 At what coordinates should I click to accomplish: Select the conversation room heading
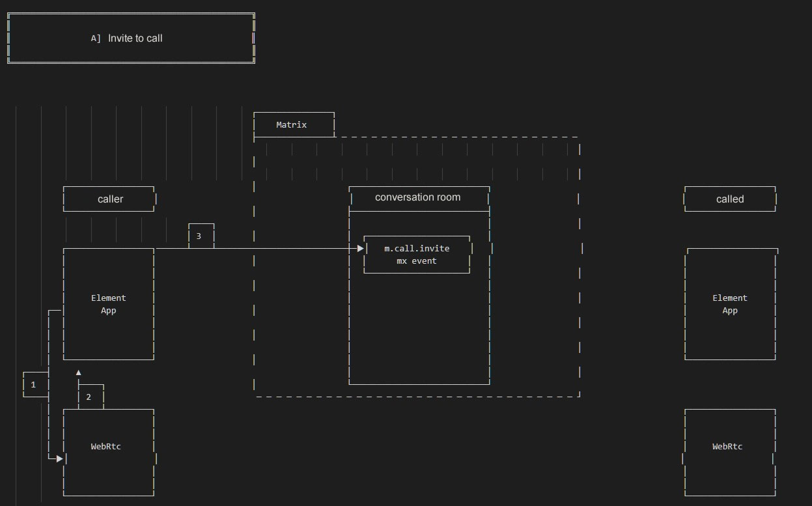pos(417,197)
